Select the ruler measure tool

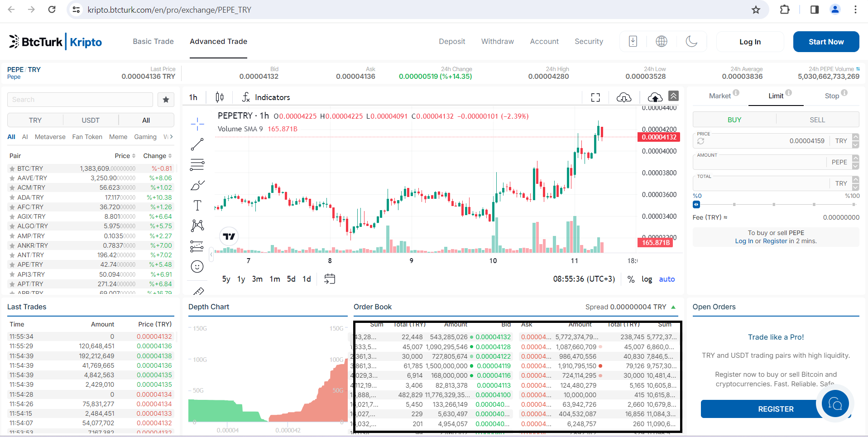click(198, 291)
